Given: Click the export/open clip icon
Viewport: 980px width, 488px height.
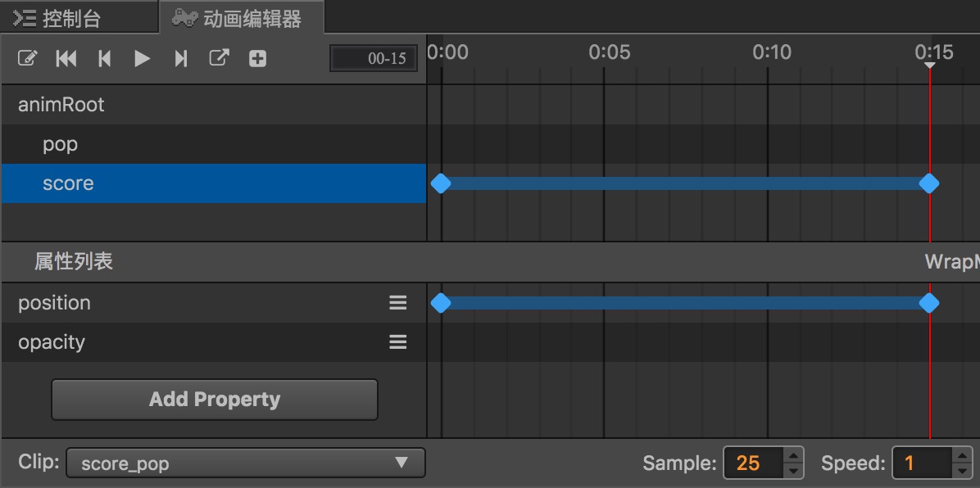Looking at the screenshot, I should coord(219,58).
